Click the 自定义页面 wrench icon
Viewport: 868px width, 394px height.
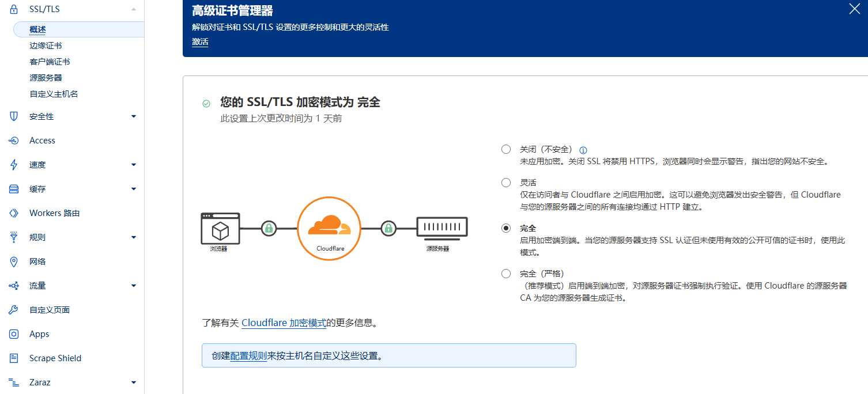(14, 310)
